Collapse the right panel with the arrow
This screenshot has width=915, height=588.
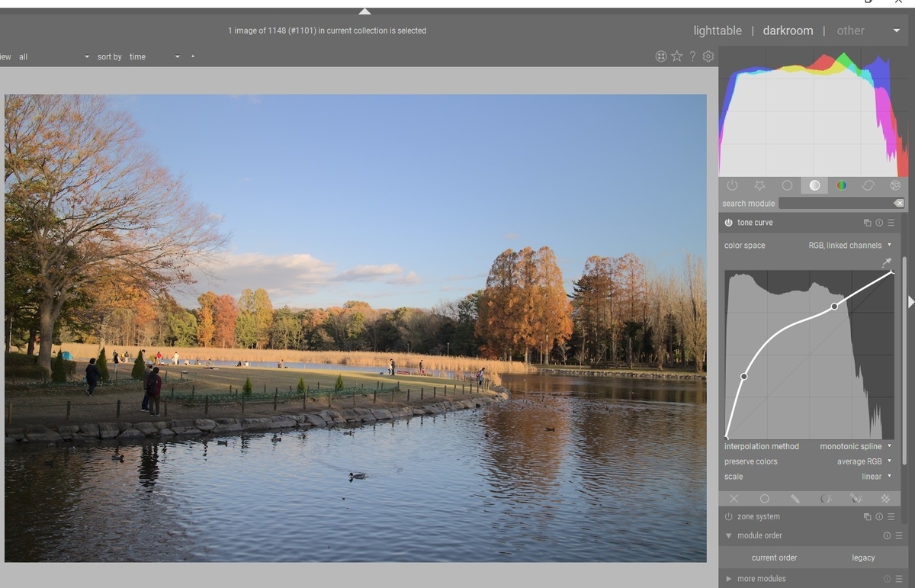[x=910, y=303]
